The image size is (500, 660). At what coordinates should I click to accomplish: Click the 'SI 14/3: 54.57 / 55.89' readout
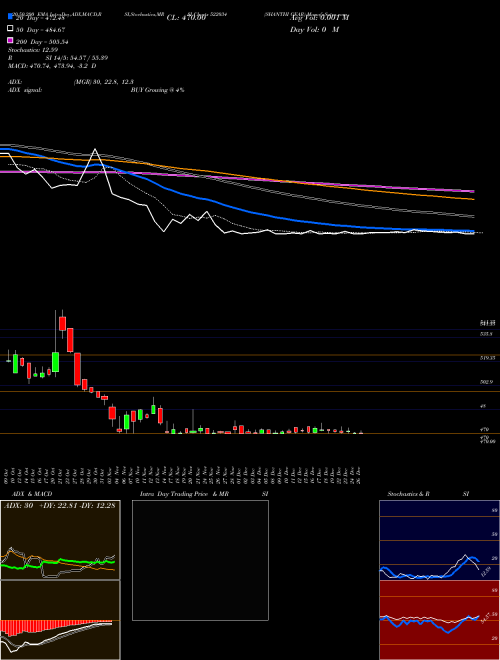click(77, 58)
